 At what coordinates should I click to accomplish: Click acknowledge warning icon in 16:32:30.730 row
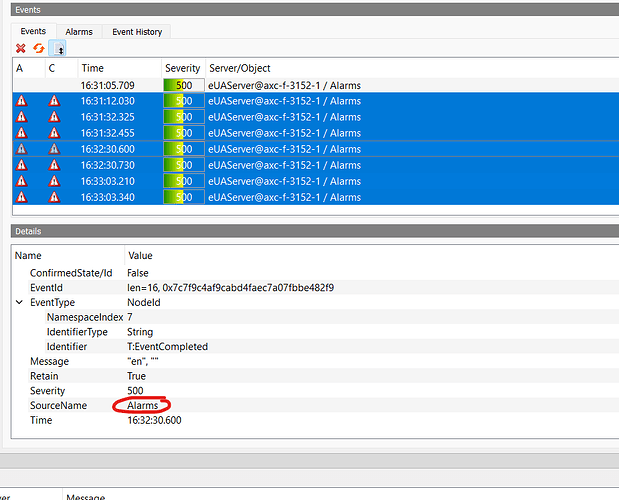[x=22, y=165]
